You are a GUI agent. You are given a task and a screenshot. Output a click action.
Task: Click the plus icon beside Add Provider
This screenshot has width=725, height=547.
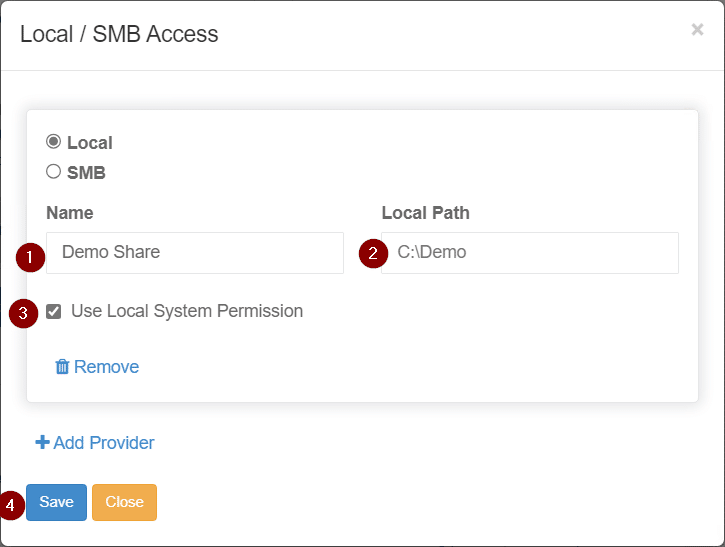coord(42,442)
